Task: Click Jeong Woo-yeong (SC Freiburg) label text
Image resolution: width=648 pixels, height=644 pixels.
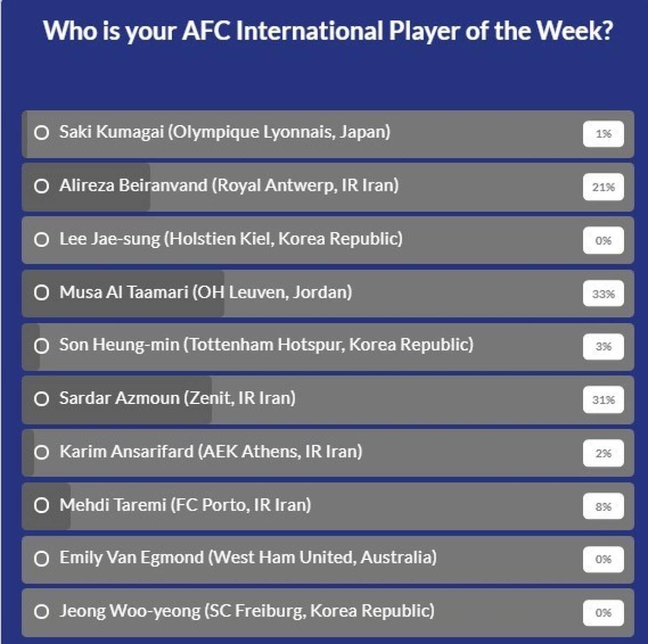Action: pos(247,611)
